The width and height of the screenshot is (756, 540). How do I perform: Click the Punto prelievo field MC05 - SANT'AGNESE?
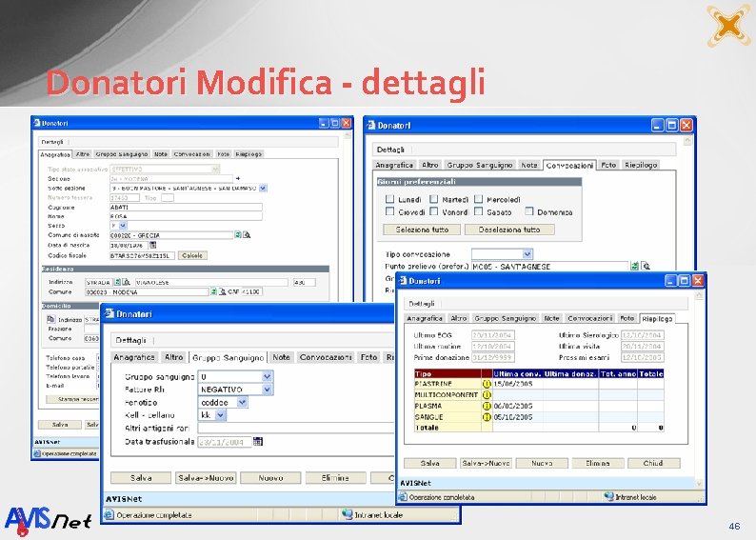tap(549, 266)
